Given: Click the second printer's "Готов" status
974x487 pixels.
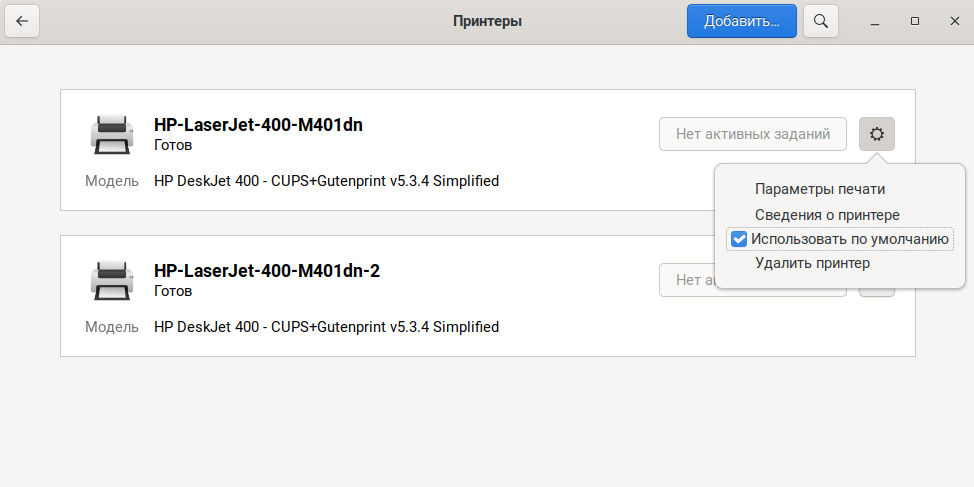Looking at the screenshot, I should click(173, 291).
